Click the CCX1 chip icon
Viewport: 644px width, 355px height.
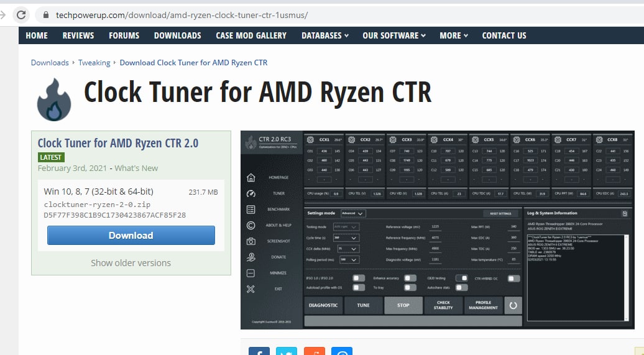point(311,140)
